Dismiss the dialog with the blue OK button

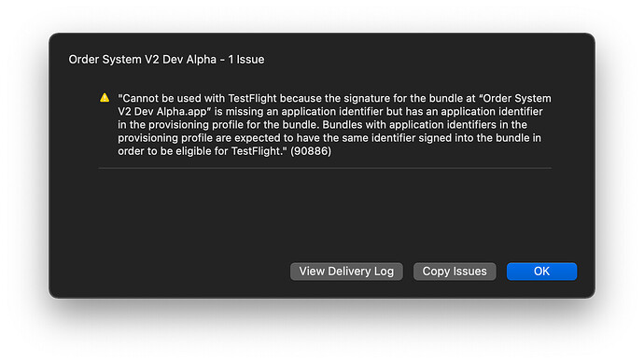(541, 272)
